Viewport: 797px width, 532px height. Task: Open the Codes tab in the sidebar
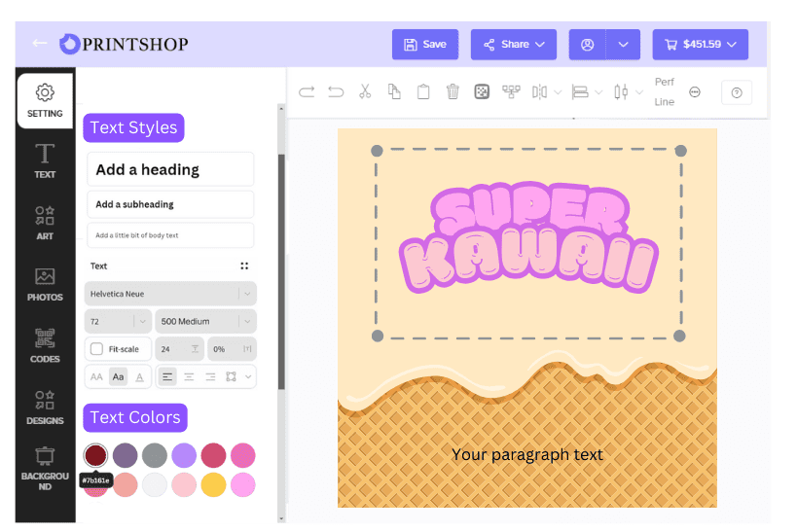tap(45, 345)
